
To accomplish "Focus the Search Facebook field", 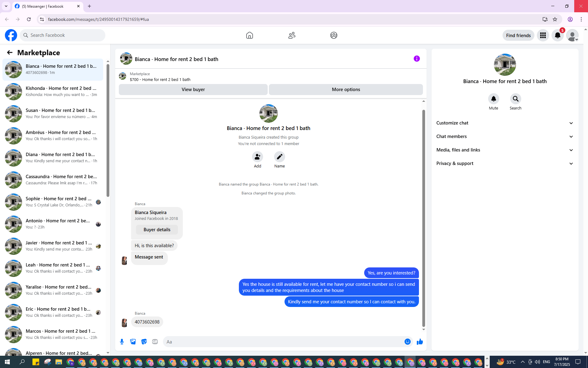I will tap(62, 35).
